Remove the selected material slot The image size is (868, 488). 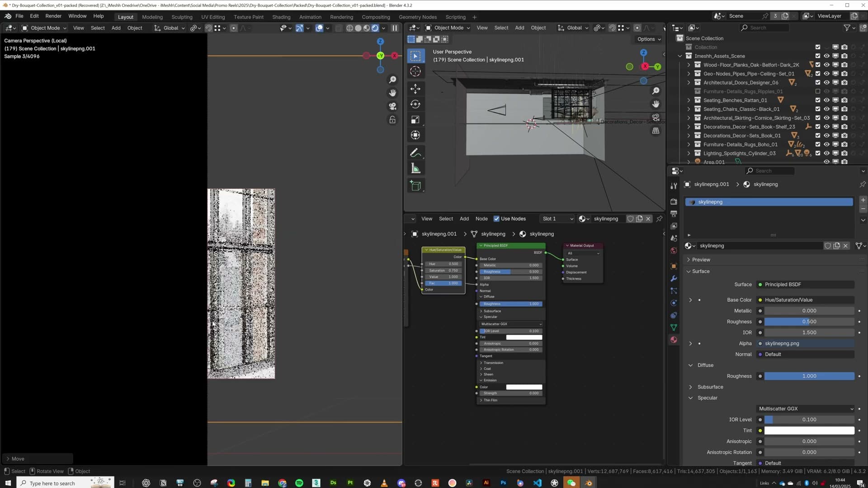(863, 209)
